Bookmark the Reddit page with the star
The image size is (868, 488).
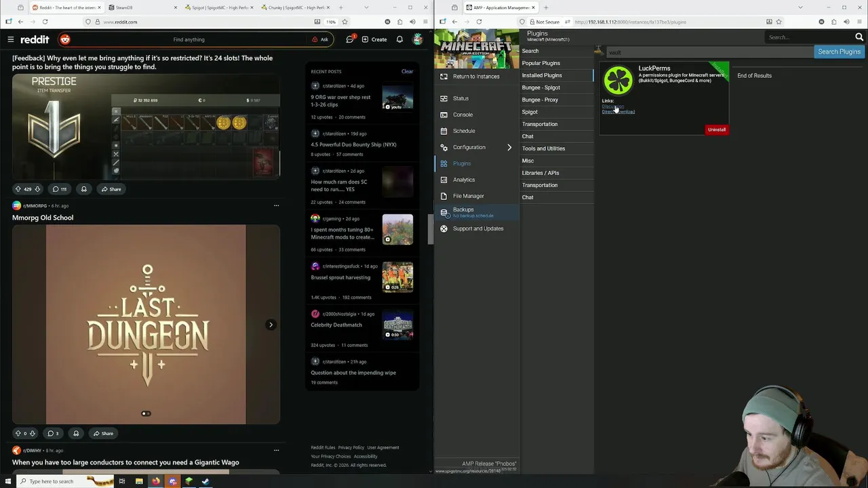344,22
